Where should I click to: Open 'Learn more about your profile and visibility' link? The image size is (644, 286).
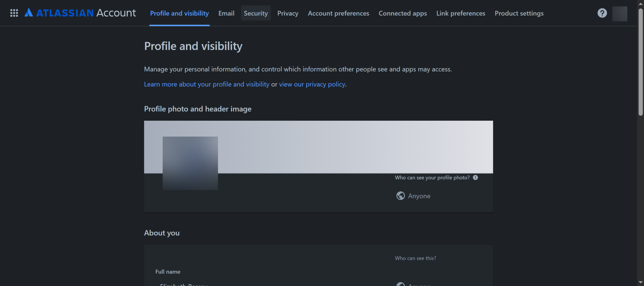206,84
